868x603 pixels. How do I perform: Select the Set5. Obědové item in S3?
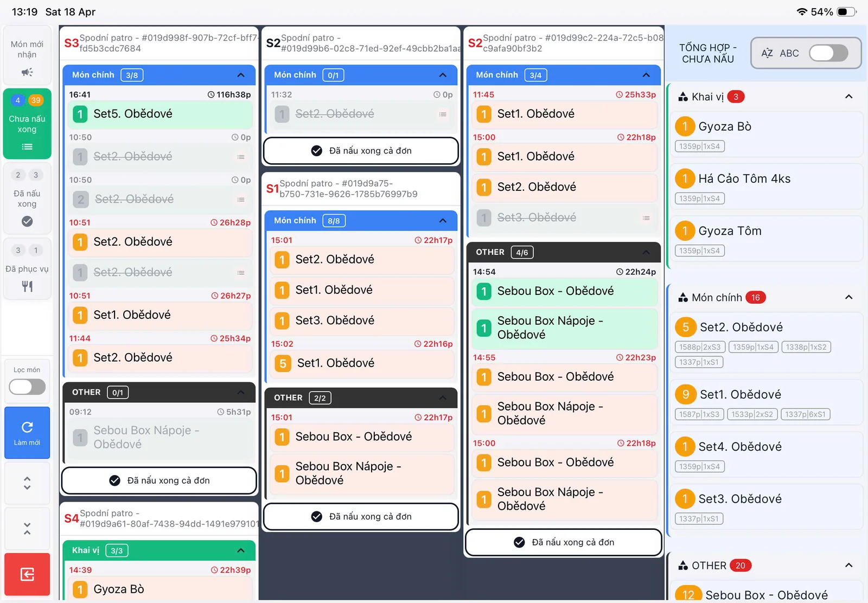[161, 114]
